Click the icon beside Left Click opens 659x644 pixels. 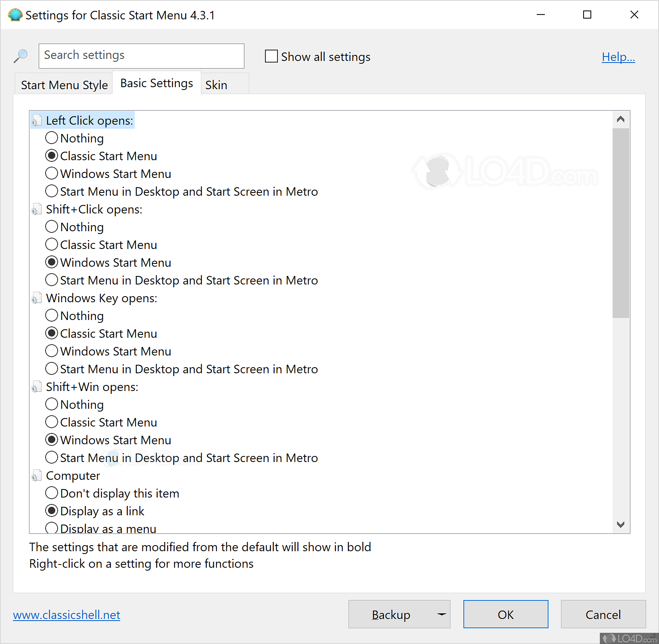[37, 121]
